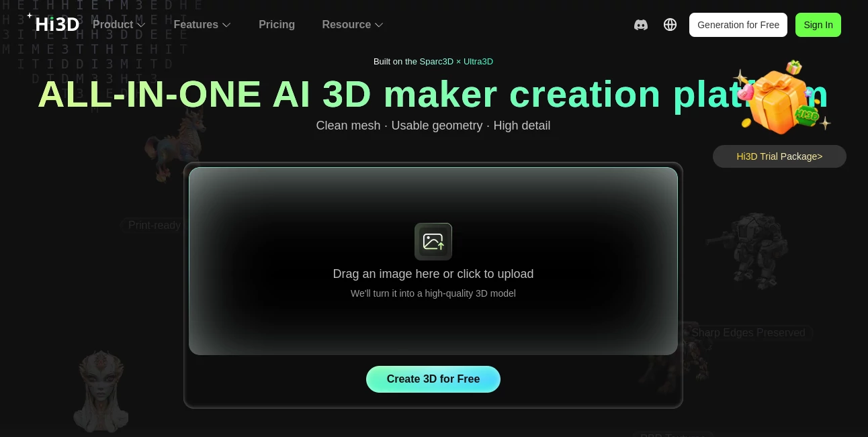Expand the Resource menu chevron
The width and height of the screenshot is (868, 437).
[379, 25]
